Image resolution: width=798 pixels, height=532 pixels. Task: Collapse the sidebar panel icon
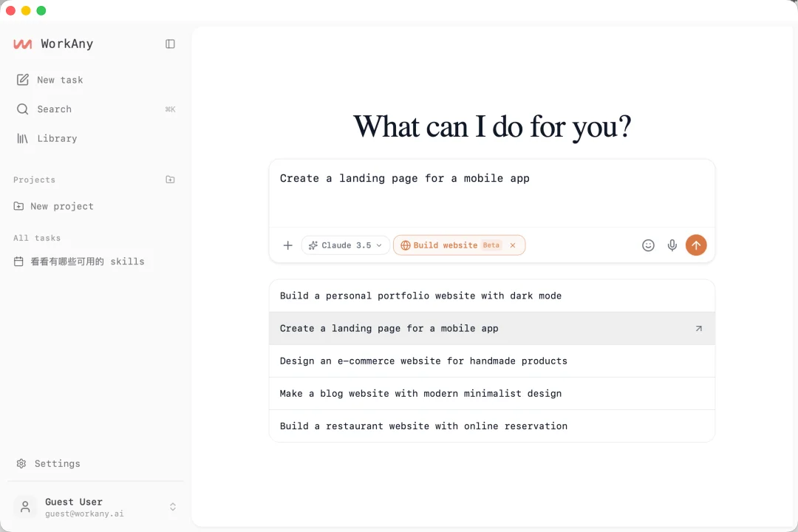coord(170,44)
